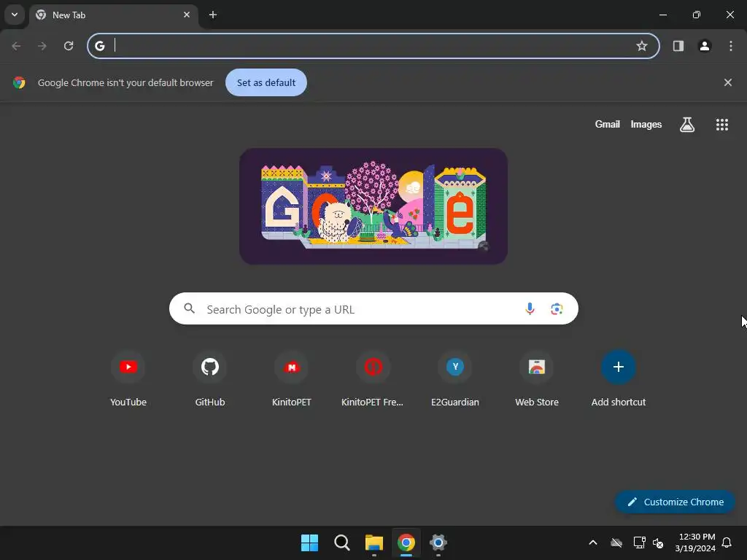The image size is (747, 560).
Task: Search by image with Google Lens icon
Action: pyautogui.click(x=557, y=309)
